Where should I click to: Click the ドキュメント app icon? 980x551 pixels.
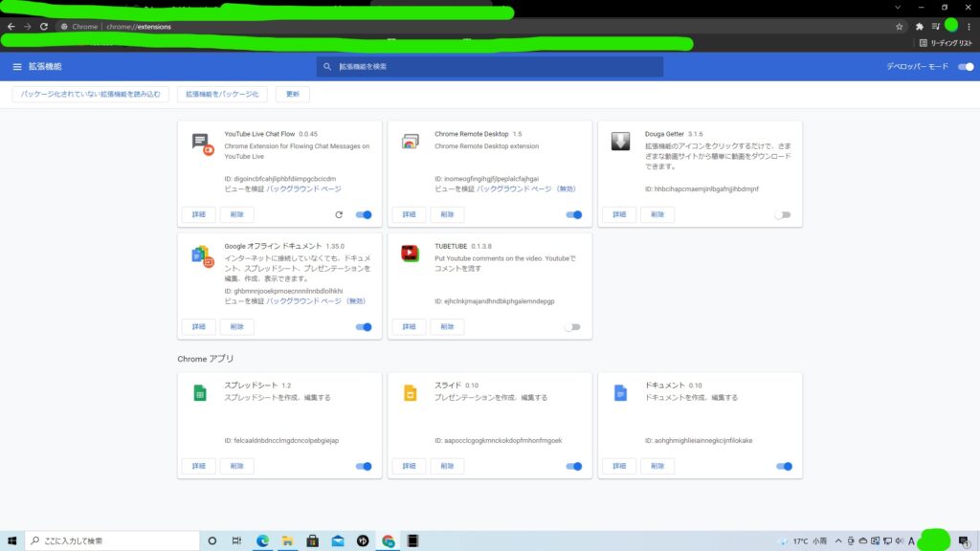point(620,393)
